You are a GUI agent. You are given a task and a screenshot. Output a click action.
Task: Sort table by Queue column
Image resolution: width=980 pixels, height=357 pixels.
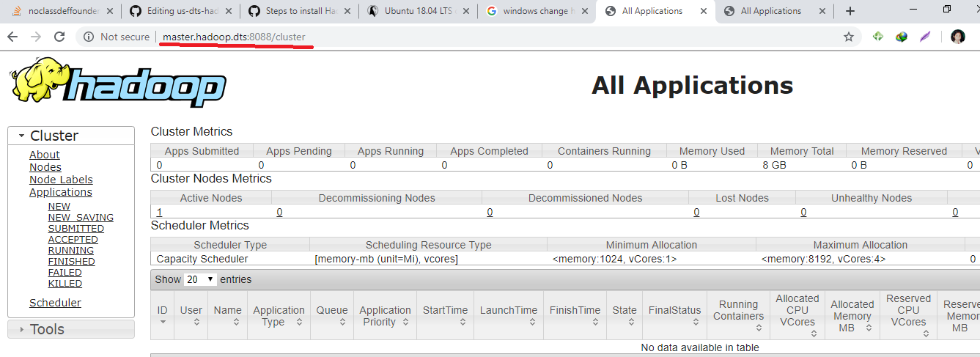pyautogui.click(x=332, y=316)
